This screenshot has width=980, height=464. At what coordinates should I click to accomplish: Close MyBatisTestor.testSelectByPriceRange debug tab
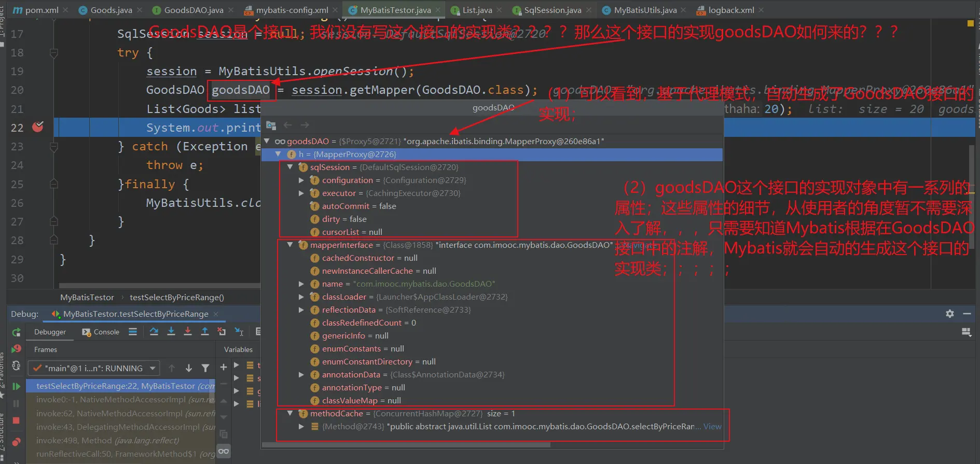click(216, 314)
